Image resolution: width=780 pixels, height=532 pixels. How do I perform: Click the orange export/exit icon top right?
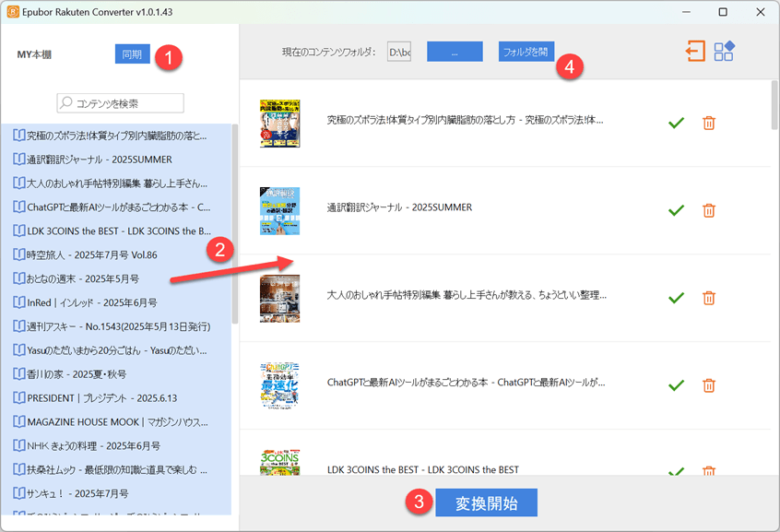coord(696,52)
